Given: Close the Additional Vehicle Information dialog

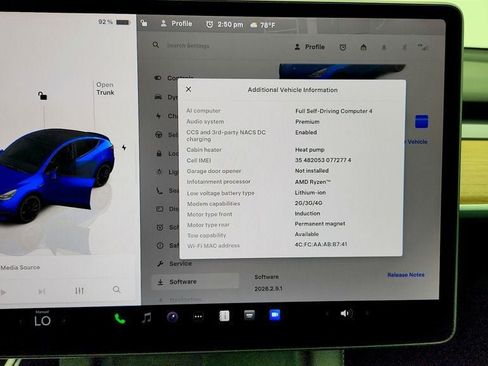Looking at the screenshot, I should coord(188,89).
